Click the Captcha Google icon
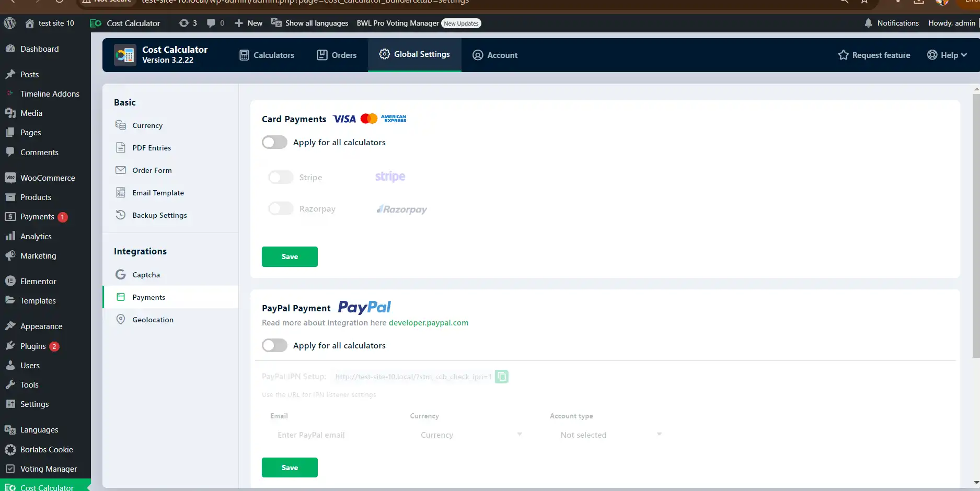Screen dimensions: 980x491 click(121, 275)
